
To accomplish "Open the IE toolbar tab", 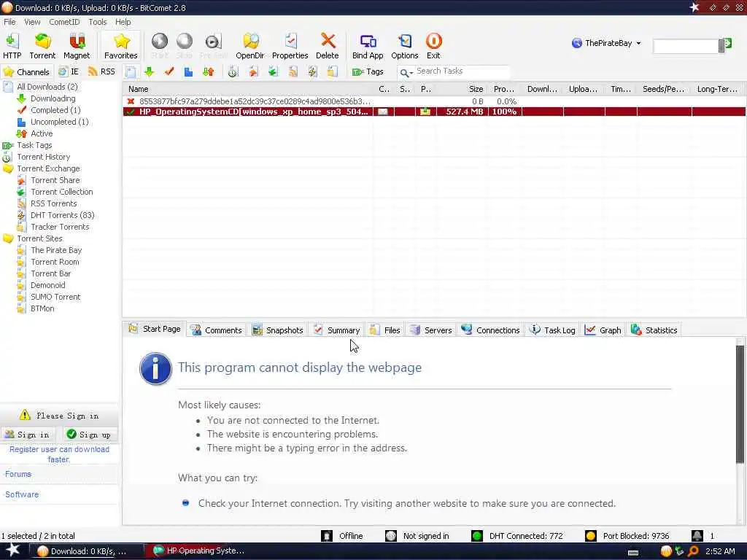I will pyautogui.click(x=69, y=72).
